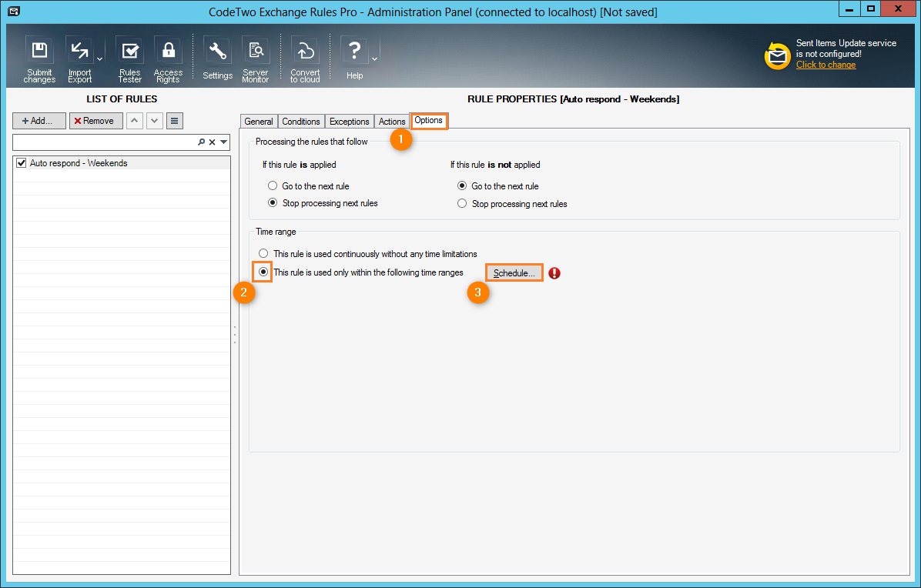Click the Convert to cloud icon
The width and height of the screenshot is (921, 588).
click(x=305, y=61)
